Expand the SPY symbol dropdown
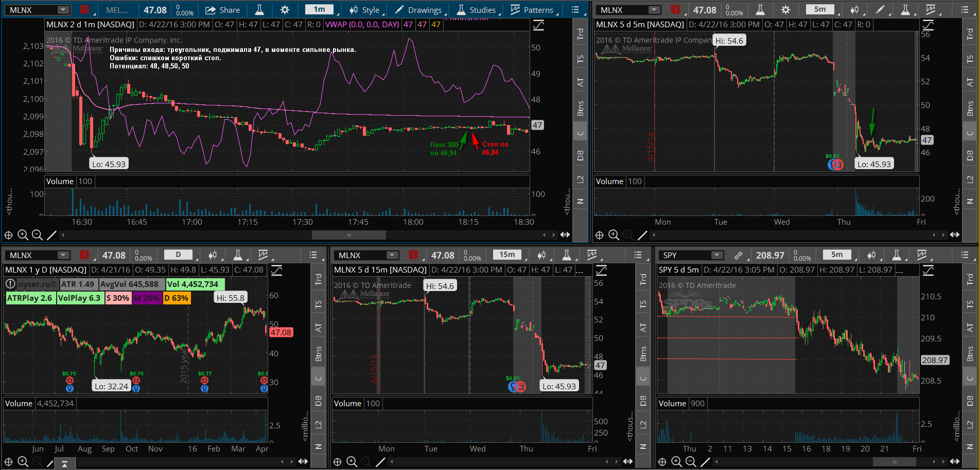Screen dimensions: 980x470 716,255
